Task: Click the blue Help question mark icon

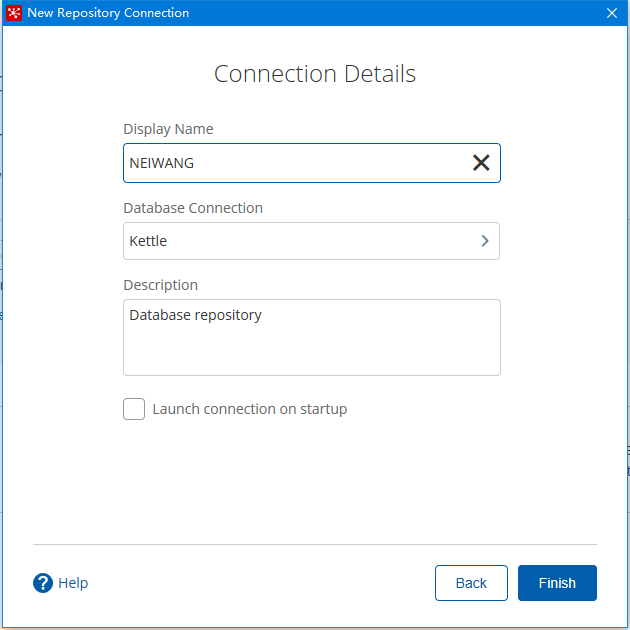Action: 43,583
